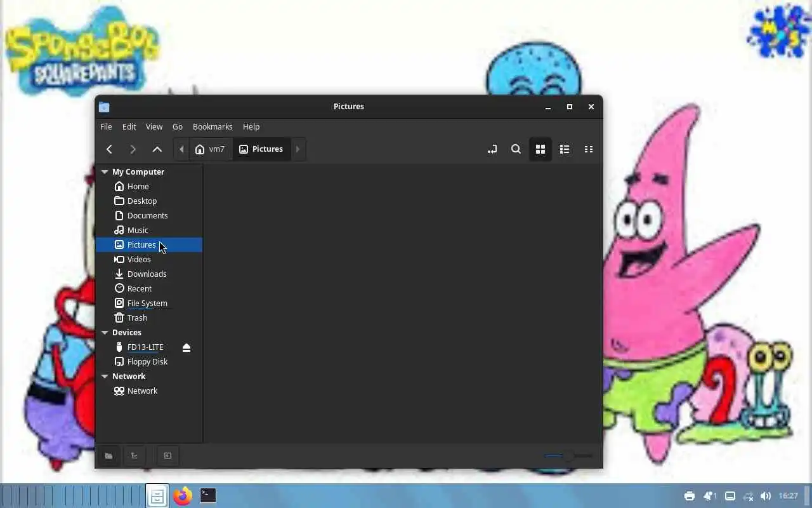
Task: Show tree view in the sidebar
Action: (134, 456)
